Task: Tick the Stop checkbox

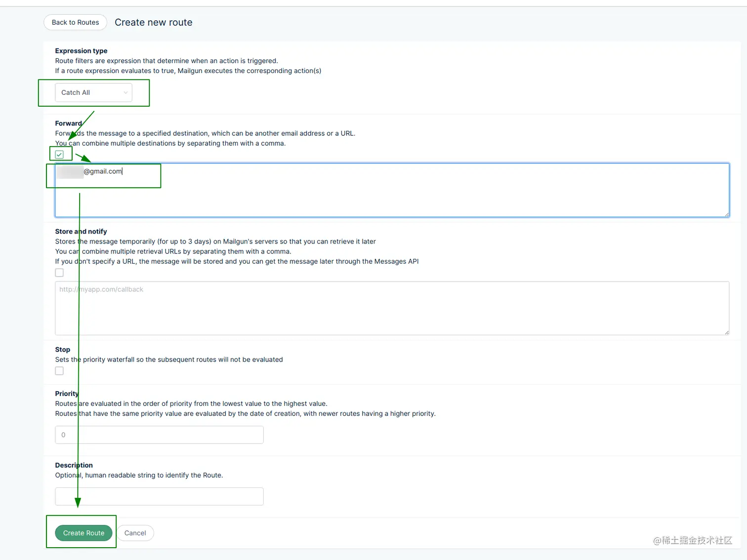Action: [x=59, y=371]
